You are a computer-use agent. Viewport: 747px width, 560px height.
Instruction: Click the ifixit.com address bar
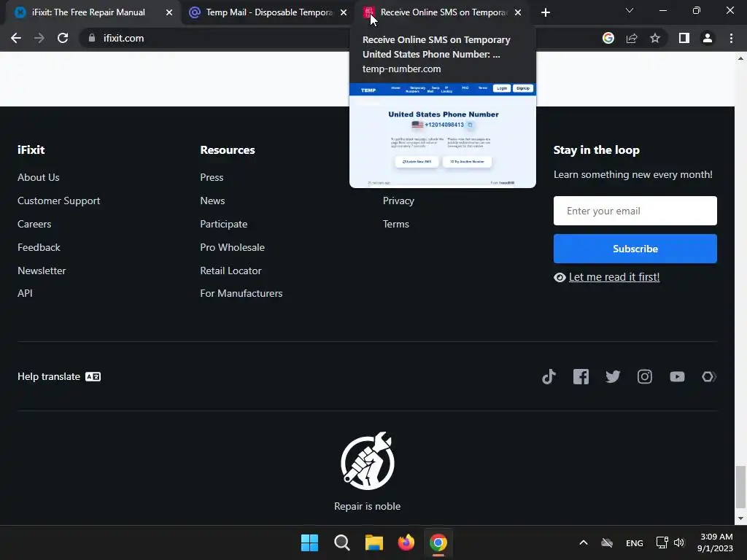coord(333,38)
